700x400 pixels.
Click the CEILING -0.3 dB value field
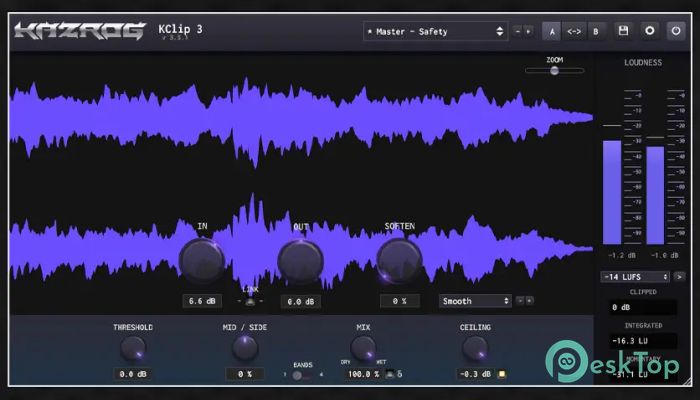tap(476, 374)
